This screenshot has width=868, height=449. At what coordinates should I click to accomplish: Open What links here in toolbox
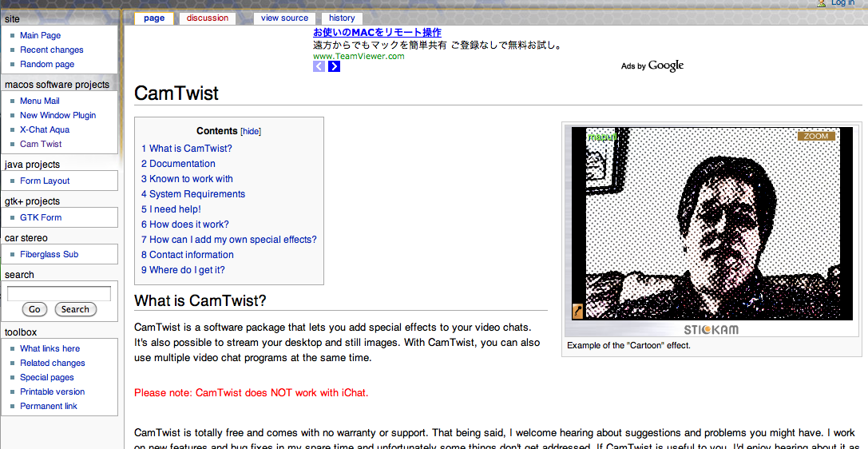tap(50, 349)
